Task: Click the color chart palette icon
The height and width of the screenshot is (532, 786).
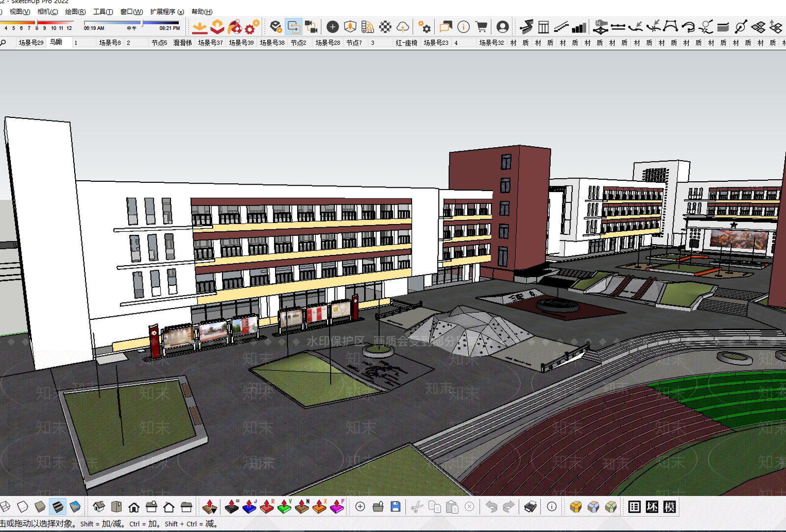Action: [367, 27]
